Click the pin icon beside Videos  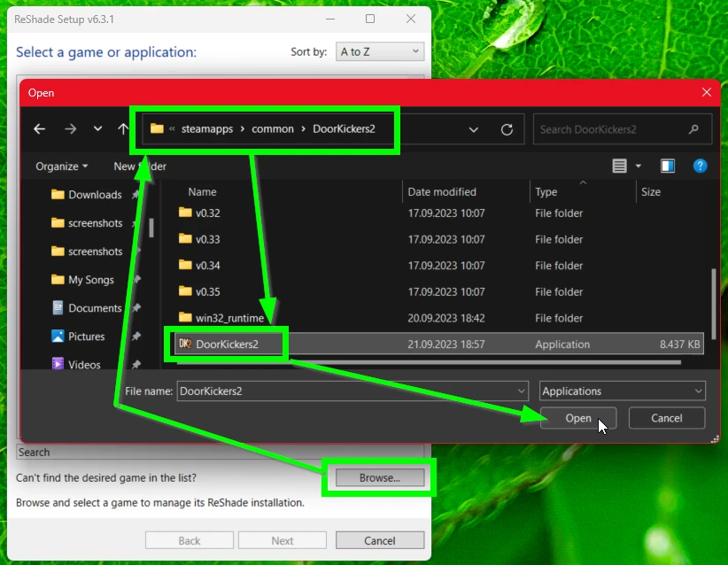point(136,365)
